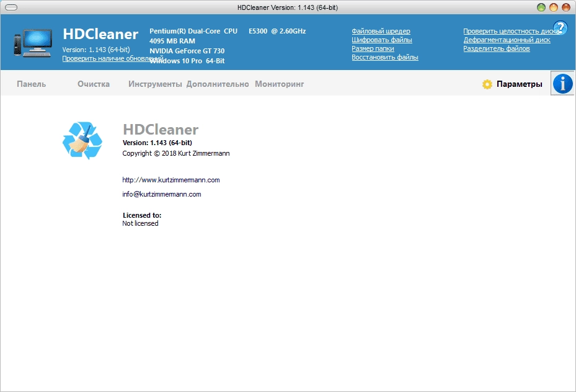
Task: Click the HDCleaner recycle broom logo
Action: 82,141
